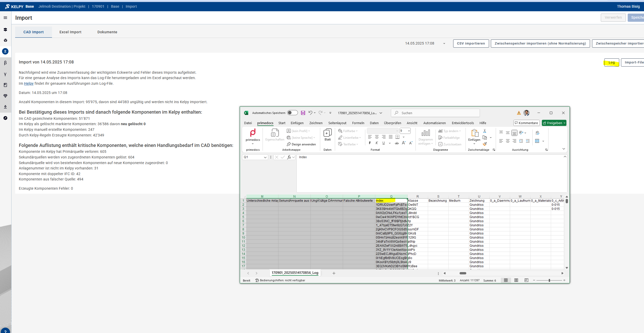Switch to page layout view in status bar
Screen dimensions: 644x333
point(516,280)
